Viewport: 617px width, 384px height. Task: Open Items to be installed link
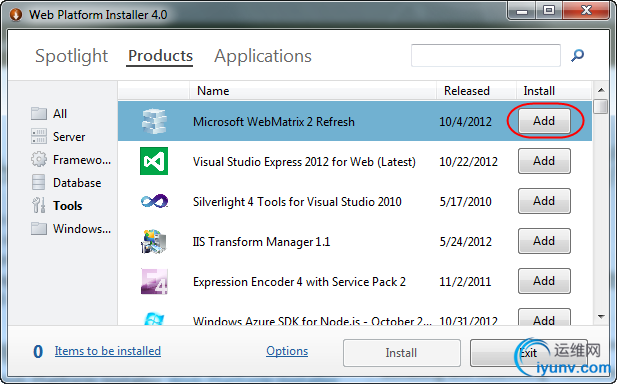[108, 351]
